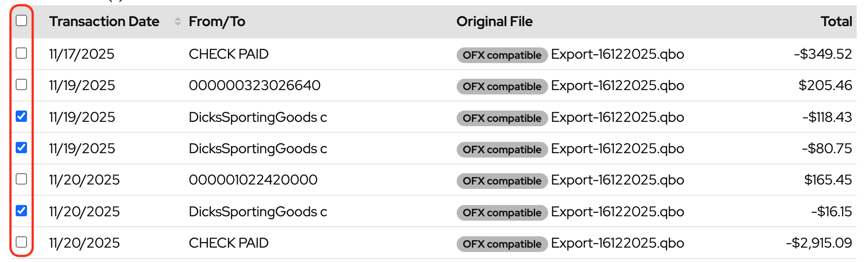Click OFX compatible badge on $205.46 row
This screenshot has width=868, height=262.
click(502, 87)
